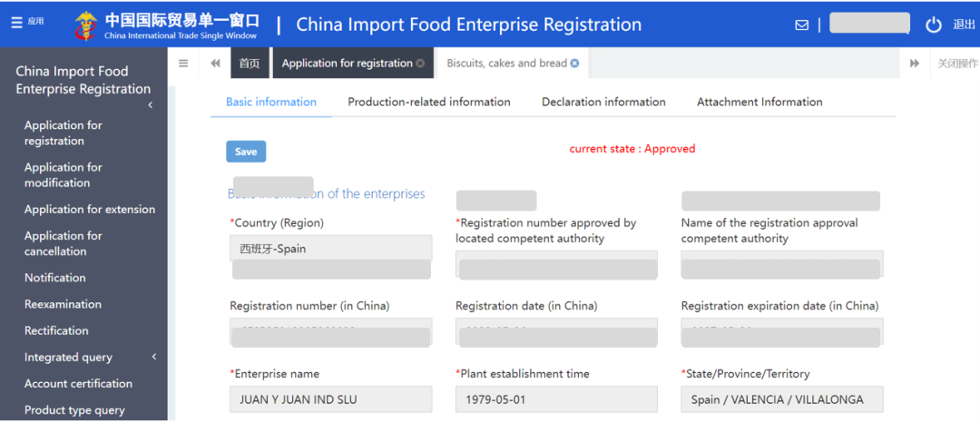Go to the 首页 home tab
980x422 pixels.
click(250, 64)
